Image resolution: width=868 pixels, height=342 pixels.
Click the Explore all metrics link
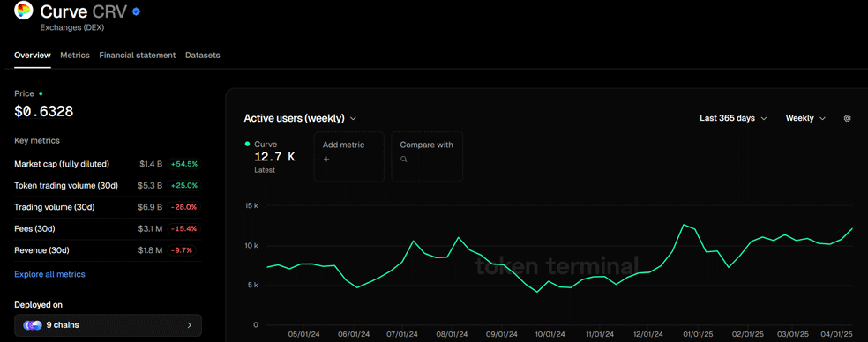49,274
